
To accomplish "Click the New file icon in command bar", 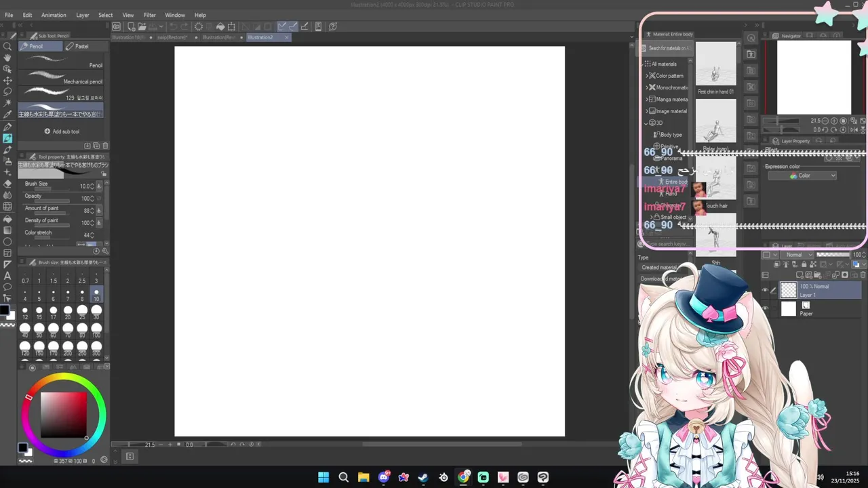I will 132,26.
